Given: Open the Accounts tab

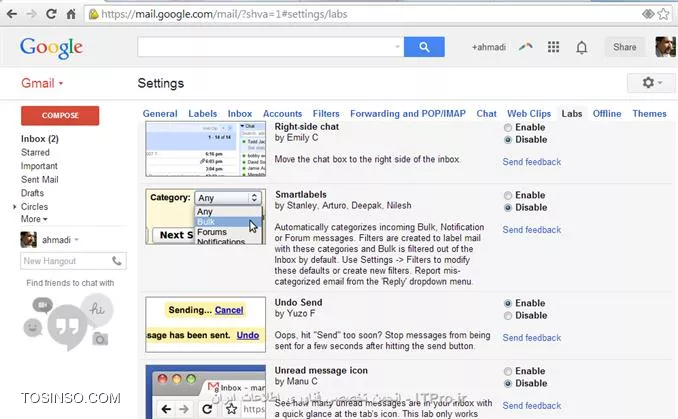Looking at the screenshot, I should (282, 114).
